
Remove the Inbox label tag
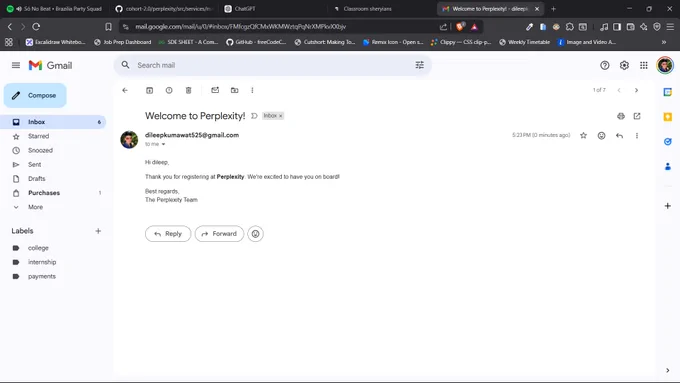click(x=281, y=116)
